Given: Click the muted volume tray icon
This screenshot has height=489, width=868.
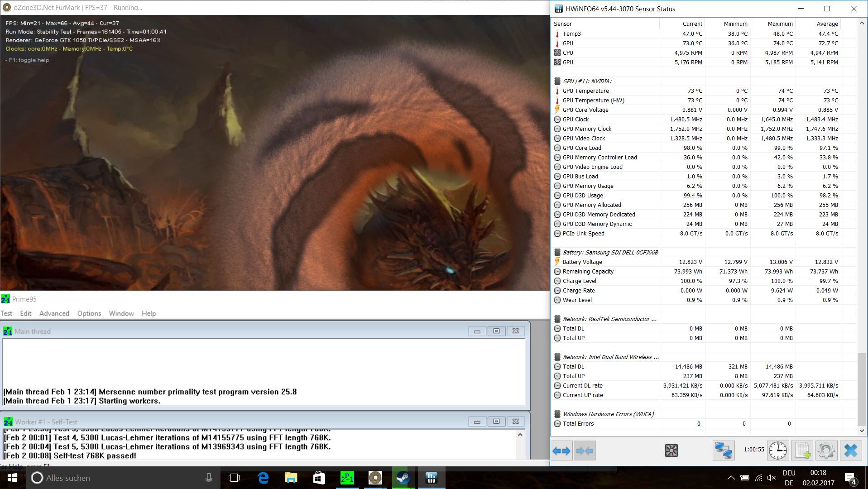Looking at the screenshot, I should 772,478.
